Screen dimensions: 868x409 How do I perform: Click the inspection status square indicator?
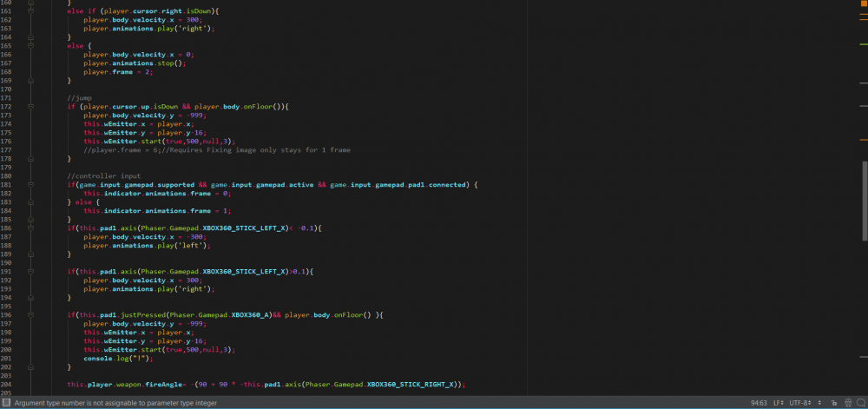coord(863,3)
